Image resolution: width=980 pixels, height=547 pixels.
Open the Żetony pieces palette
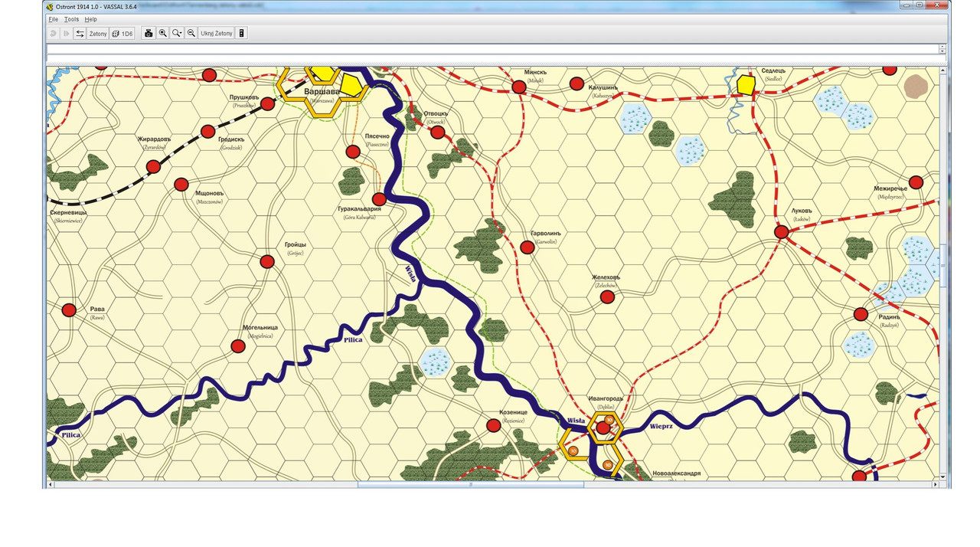click(98, 34)
